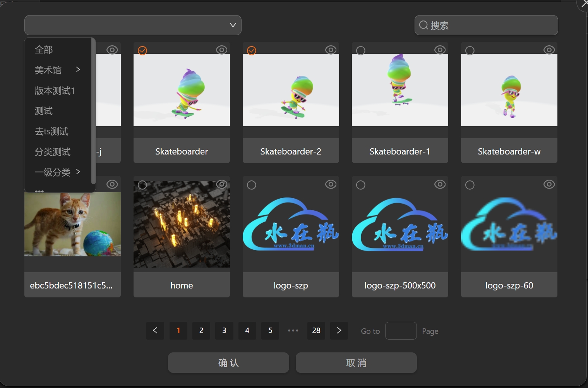
Task: Confirm with the 确认 button
Action: point(228,363)
